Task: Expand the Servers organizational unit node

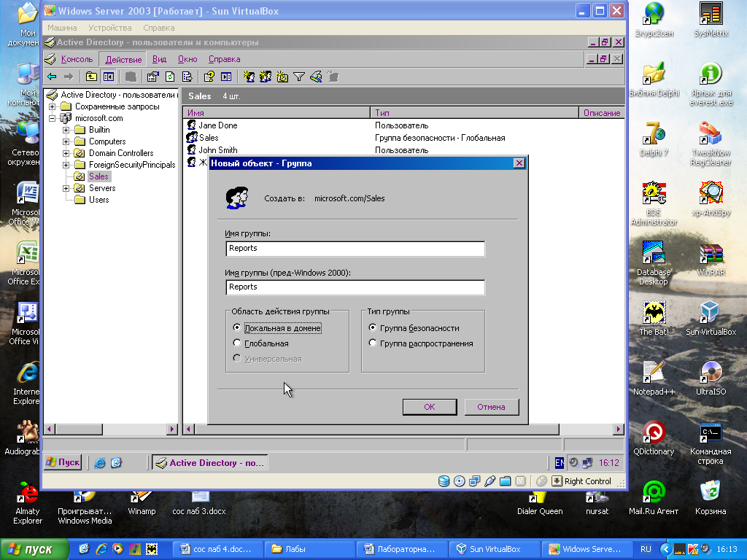Action: [66, 188]
